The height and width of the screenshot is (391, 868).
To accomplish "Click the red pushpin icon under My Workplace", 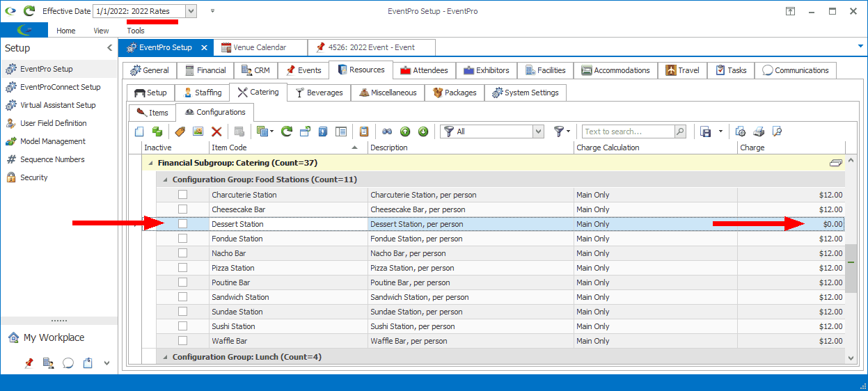I will click(29, 363).
